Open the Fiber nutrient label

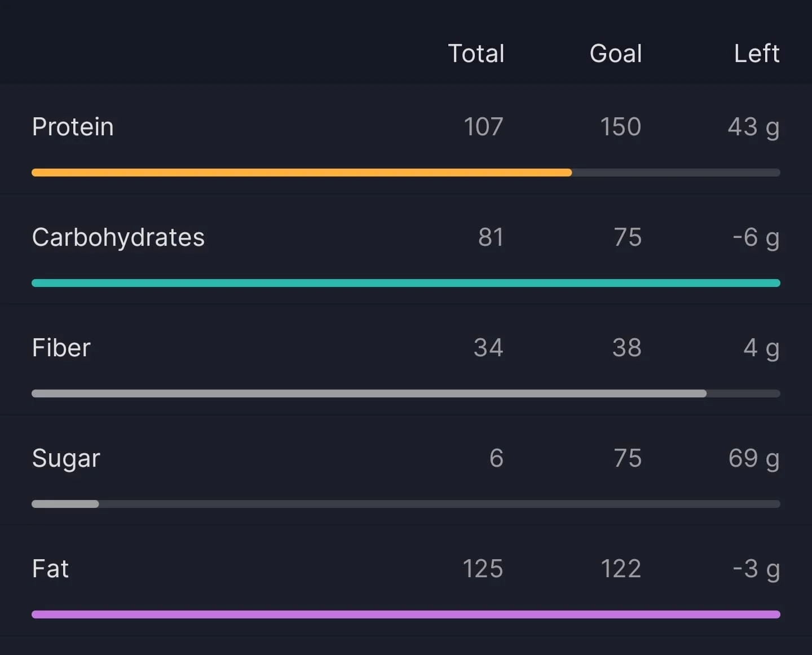tap(61, 347)
